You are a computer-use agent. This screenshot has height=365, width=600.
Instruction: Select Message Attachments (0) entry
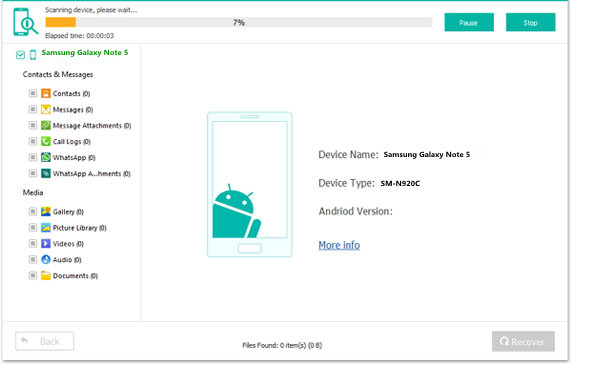tap(92, 125)
